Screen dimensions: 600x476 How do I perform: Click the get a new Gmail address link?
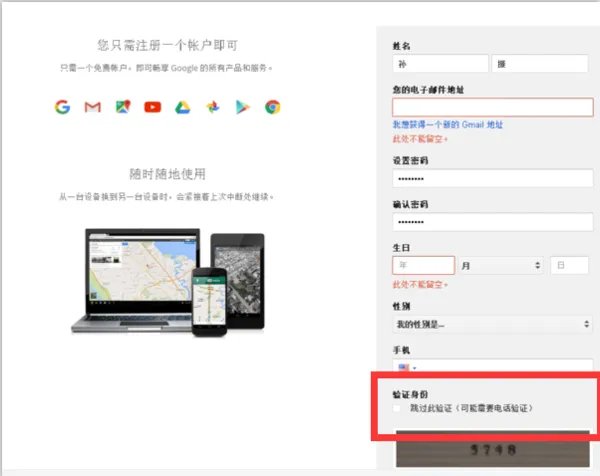point(448,124)
